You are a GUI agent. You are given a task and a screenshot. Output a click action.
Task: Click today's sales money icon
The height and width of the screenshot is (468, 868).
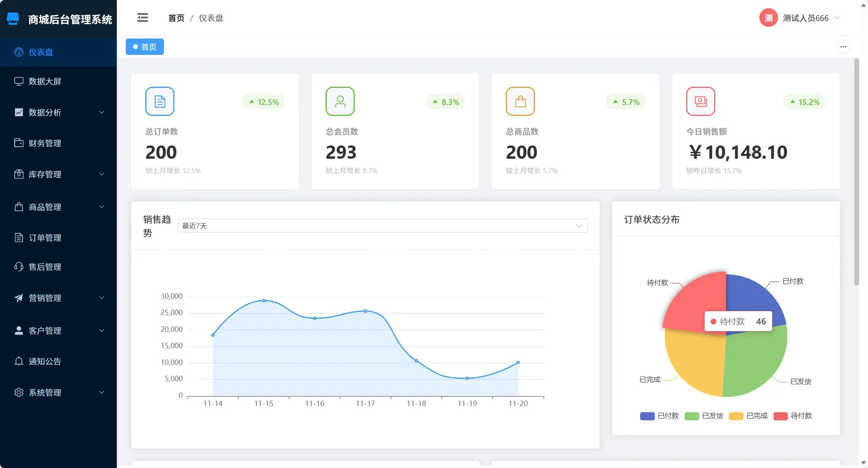pyautogui.click(x=701, y=101)
